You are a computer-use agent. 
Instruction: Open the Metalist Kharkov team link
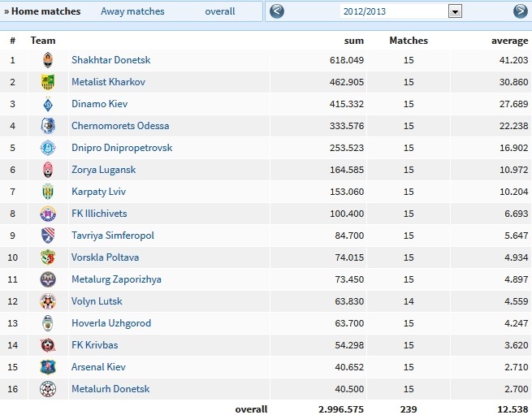pyautogui.click(x=108, y=82)
